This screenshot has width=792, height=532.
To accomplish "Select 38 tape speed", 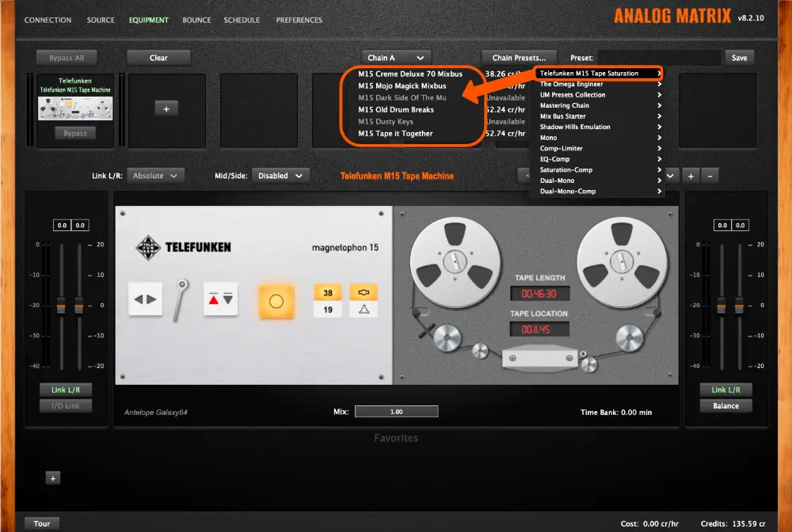I will (328, 293).
